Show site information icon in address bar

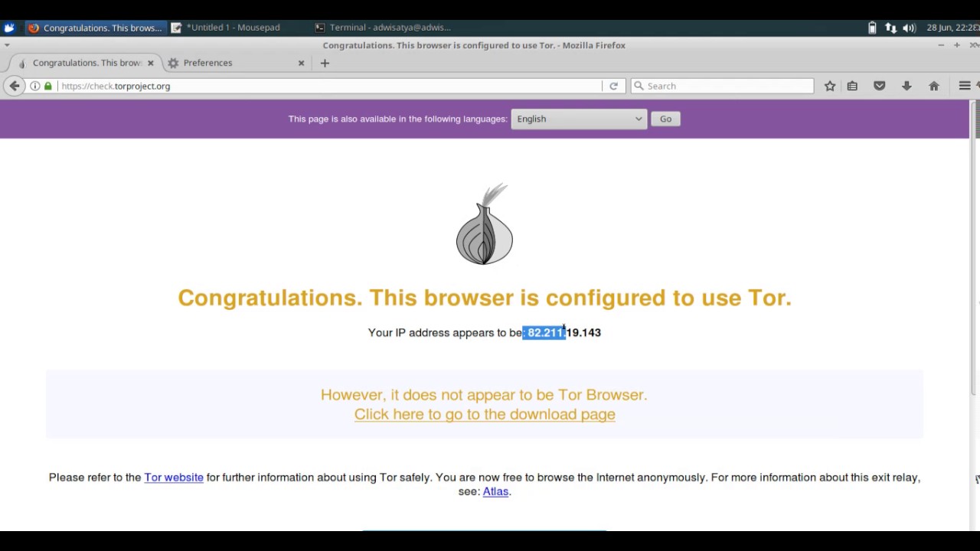pos(35,86)
